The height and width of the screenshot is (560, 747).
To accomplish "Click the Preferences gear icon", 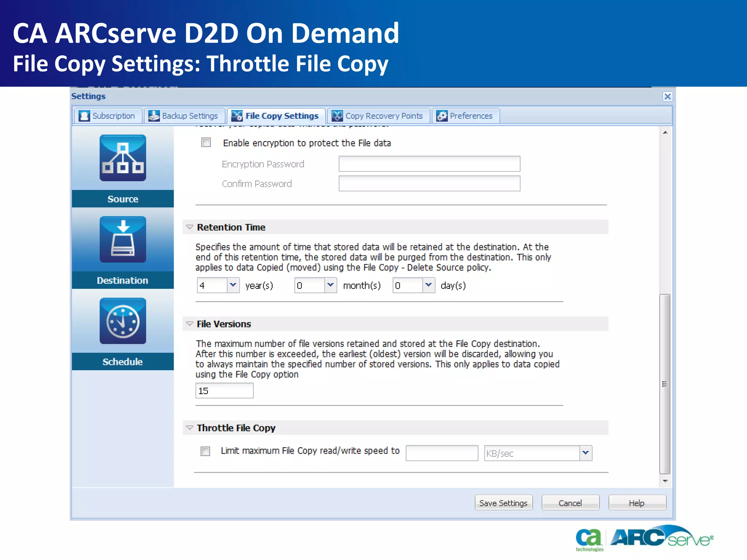I will (x=442, y=116).
